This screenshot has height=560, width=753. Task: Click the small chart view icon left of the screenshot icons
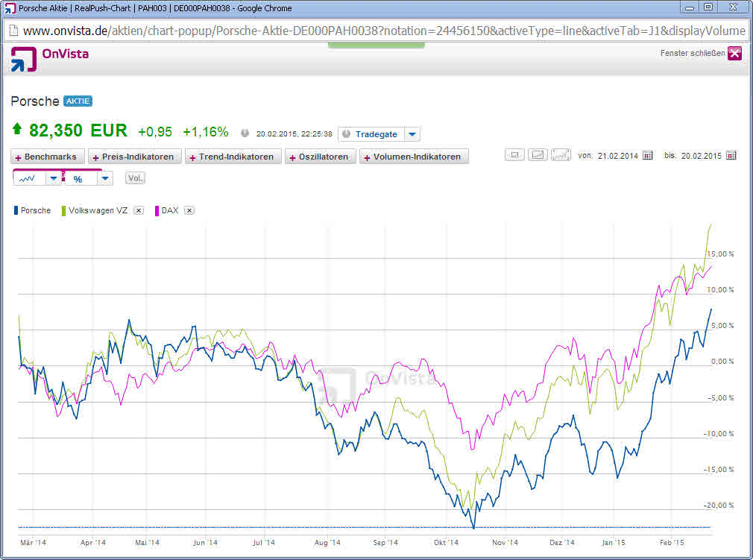tap(514, 155)
